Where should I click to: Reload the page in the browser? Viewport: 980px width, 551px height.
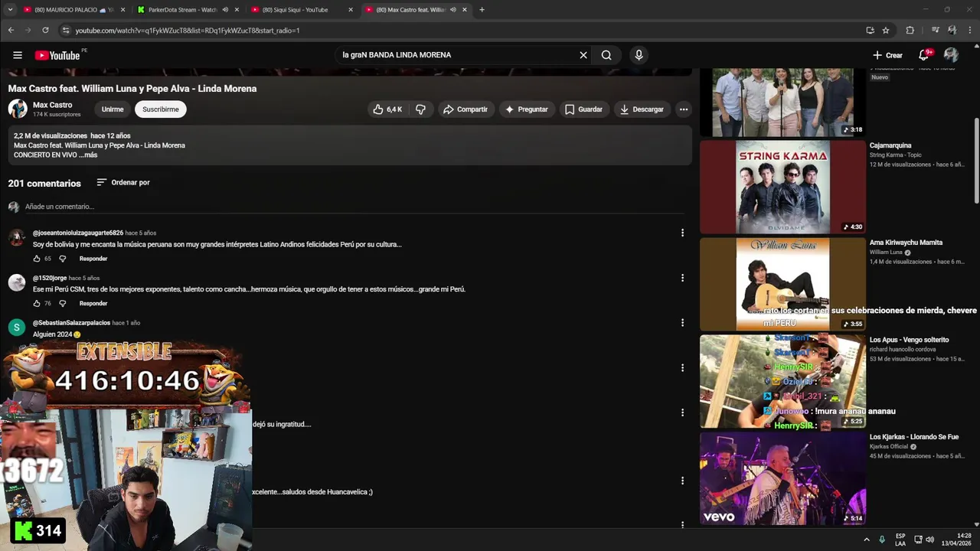tap(45, 31)
